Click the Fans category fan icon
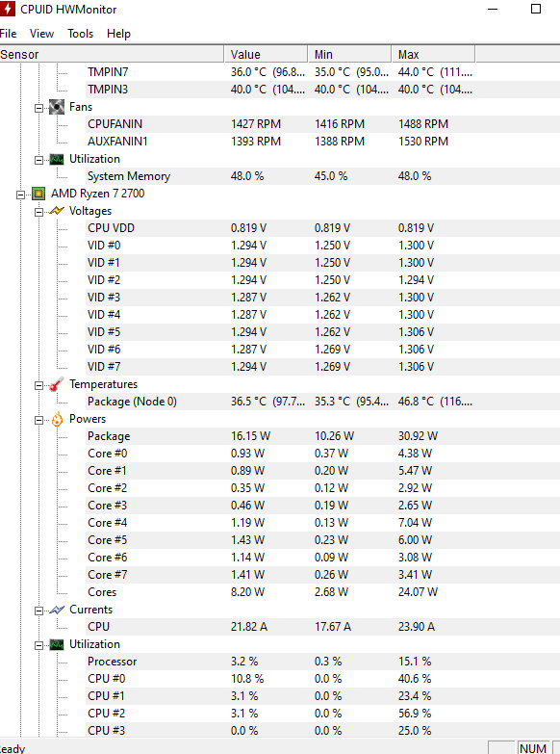 [x=57, y=107]
